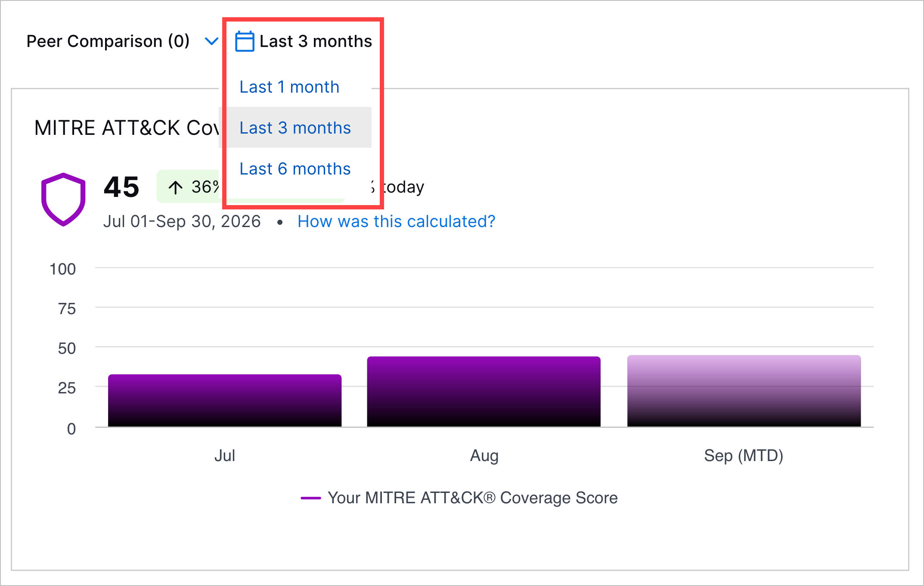The width and height of the screenshot is (924, 586).
Task: Click the 25 y-axis value
Action: [67, 388]
